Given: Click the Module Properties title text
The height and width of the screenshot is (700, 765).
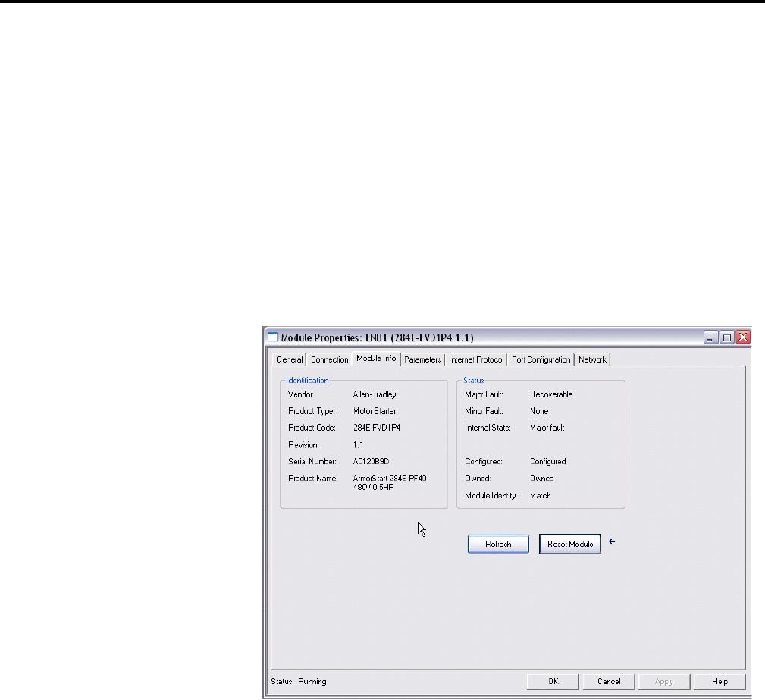Looking at the screenshot, I should click(377, 337).
